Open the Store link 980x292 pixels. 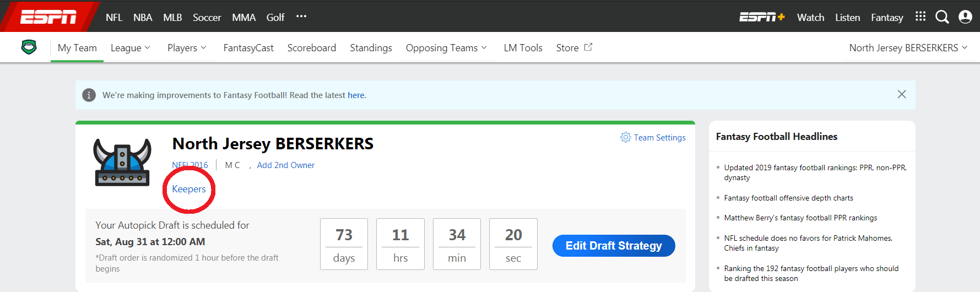pyautogui.click(x=567, y=48)
